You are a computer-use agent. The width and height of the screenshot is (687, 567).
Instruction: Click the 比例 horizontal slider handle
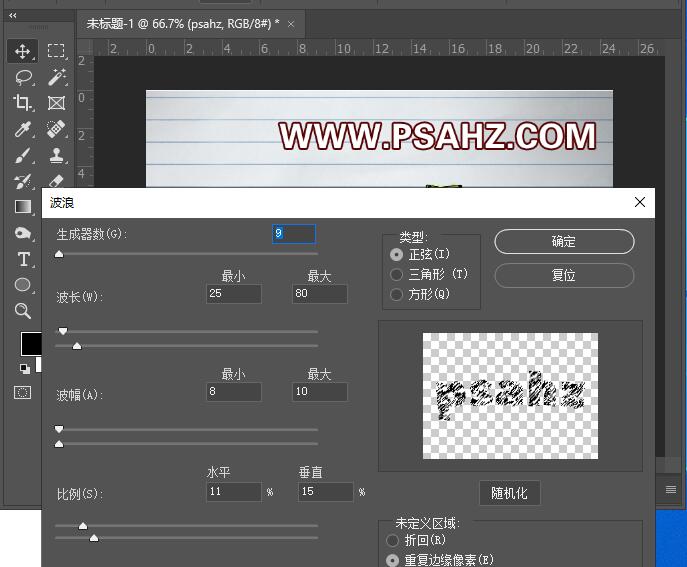(83, 526)
